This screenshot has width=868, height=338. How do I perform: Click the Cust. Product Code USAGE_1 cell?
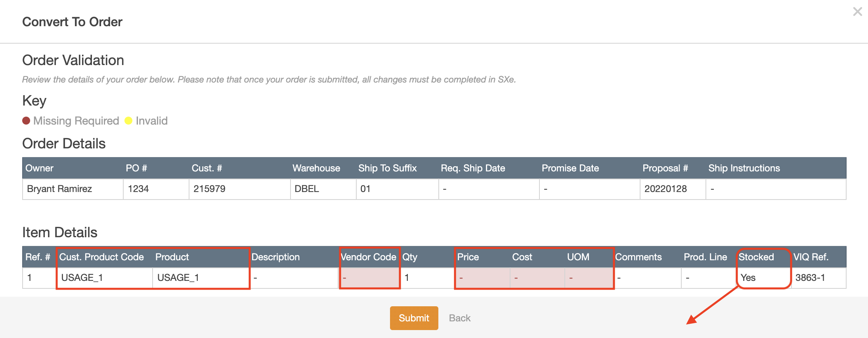click(82, 278)
